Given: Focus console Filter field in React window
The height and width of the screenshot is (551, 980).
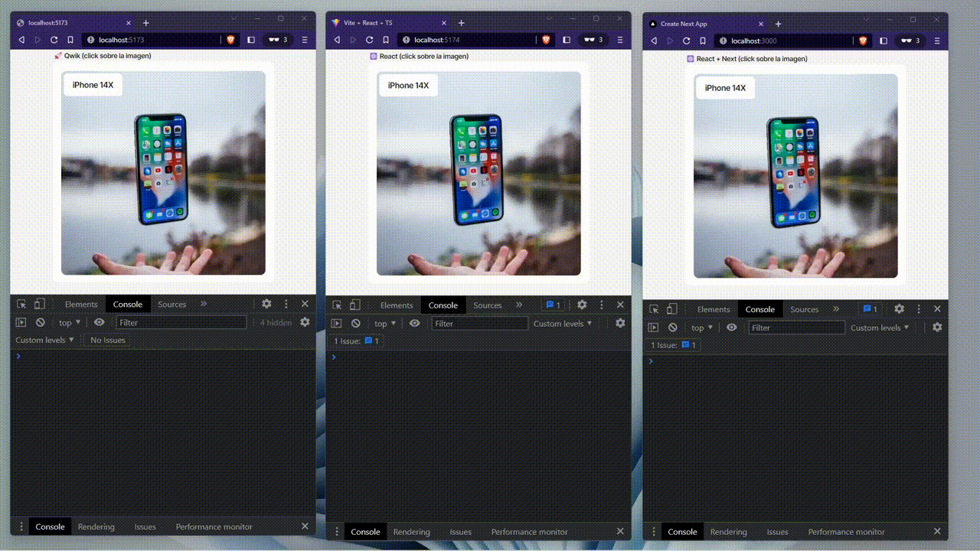Looking at the screenshot, I should (480, 324).
